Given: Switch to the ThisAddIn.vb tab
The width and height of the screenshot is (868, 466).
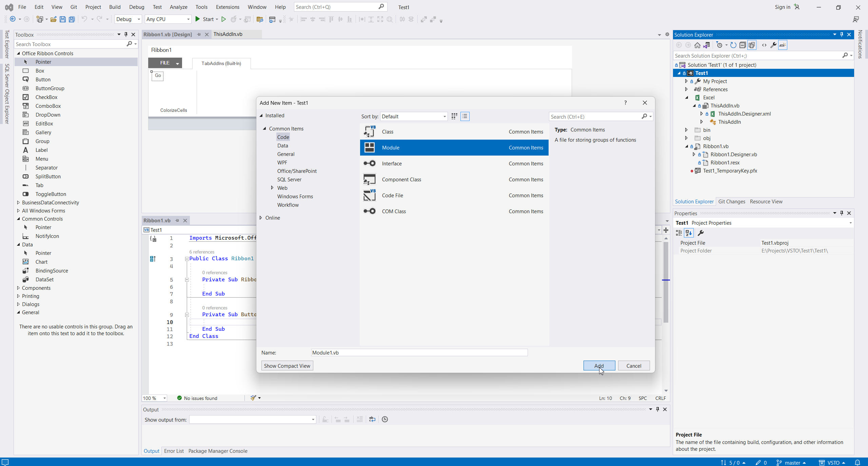Looking at the screenshot, I should (x=228, y=34).
